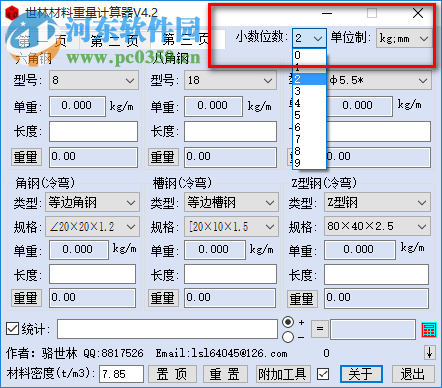
Task: Click the 八角钢 长度 input field
Action: (230, 131)
